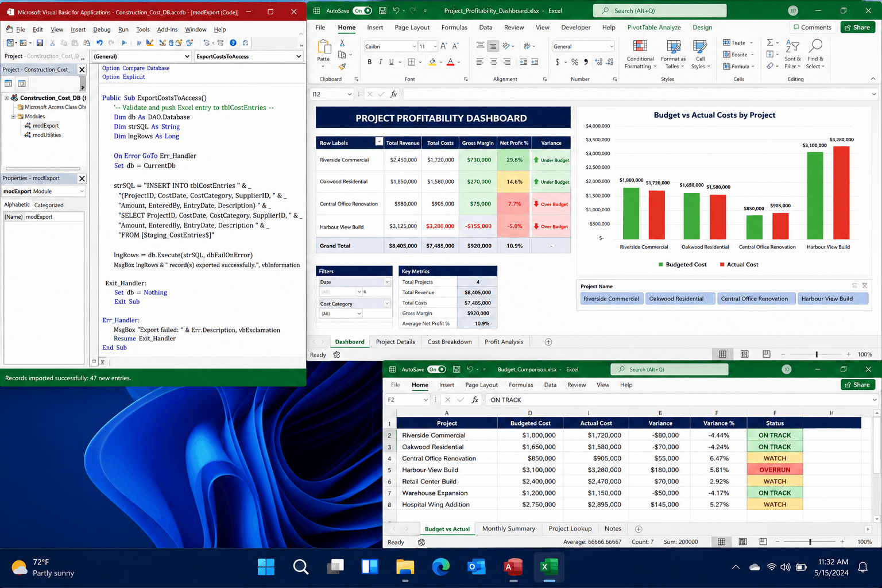Open the Debug menu in VBA editor
The width and height of the screenshot is (882, 588).
point(102,29)
